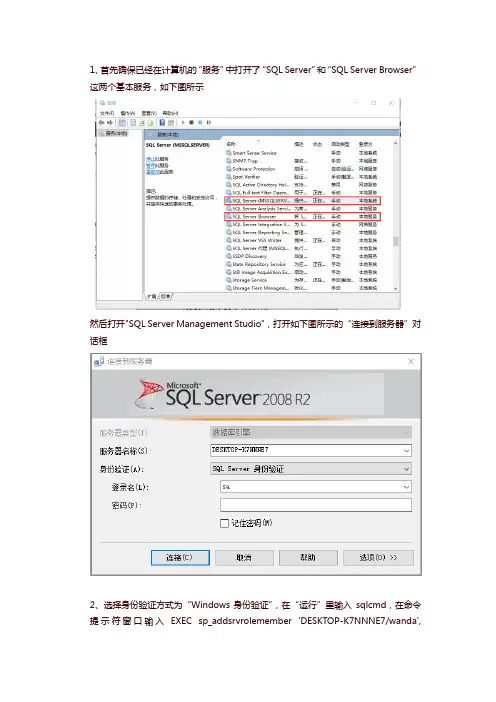Click the gear icon beside Storage Service
496x702 pixels.
click(229, 280)
